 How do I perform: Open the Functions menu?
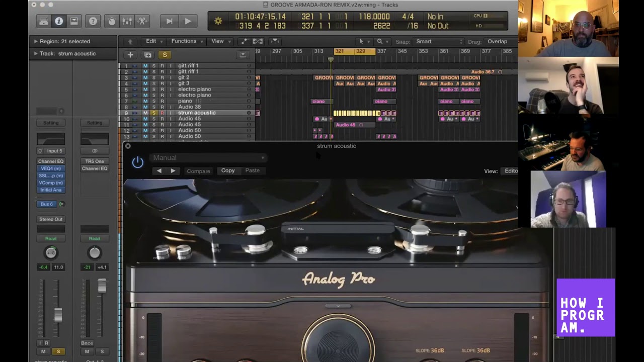tap(187, 41)
